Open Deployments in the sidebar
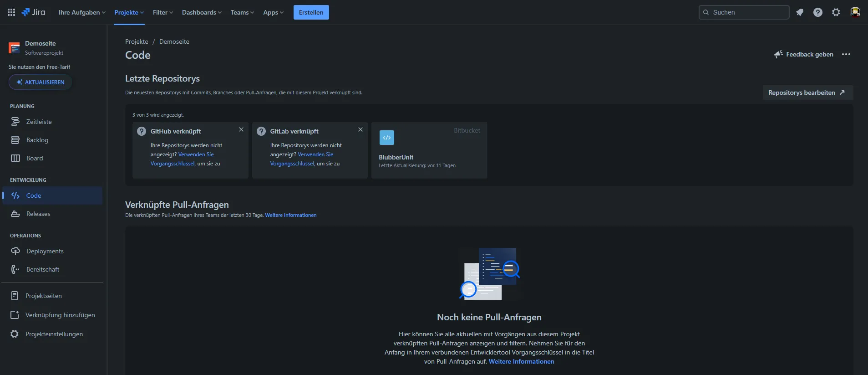Screen dimensions: 868x375 click(52, 251)
